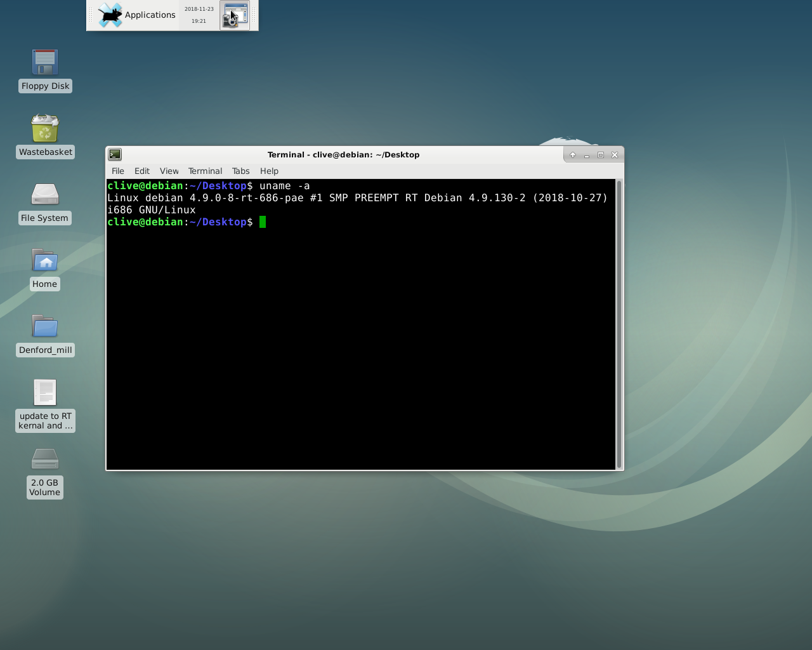
Task: Click the terminal window menu icon in titlebar
Action: click(x=115, y=154)
